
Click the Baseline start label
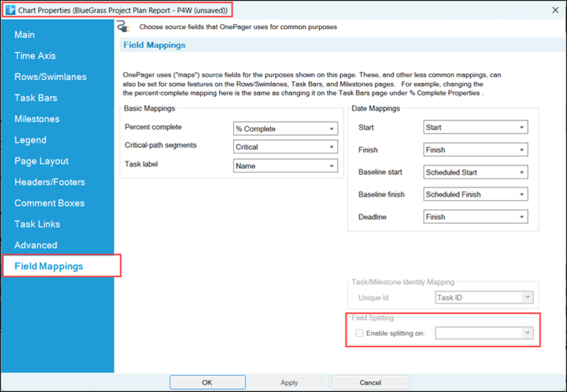(380, 172)
